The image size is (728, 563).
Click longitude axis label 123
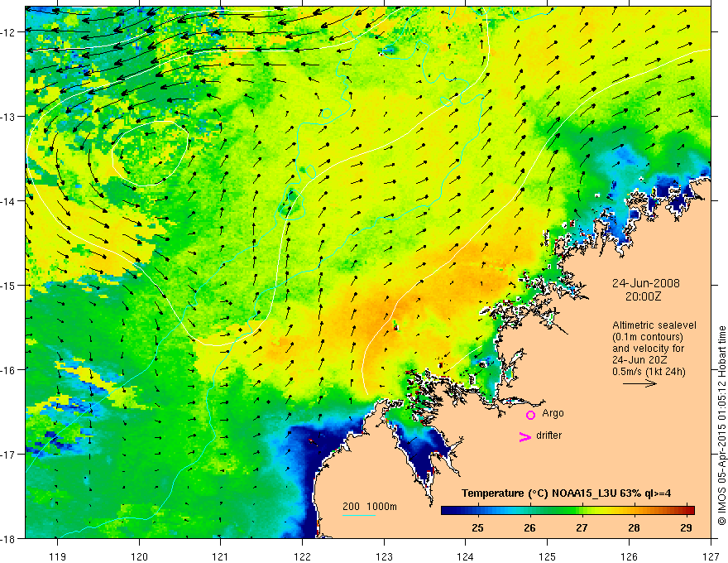(x=384, y=556)
